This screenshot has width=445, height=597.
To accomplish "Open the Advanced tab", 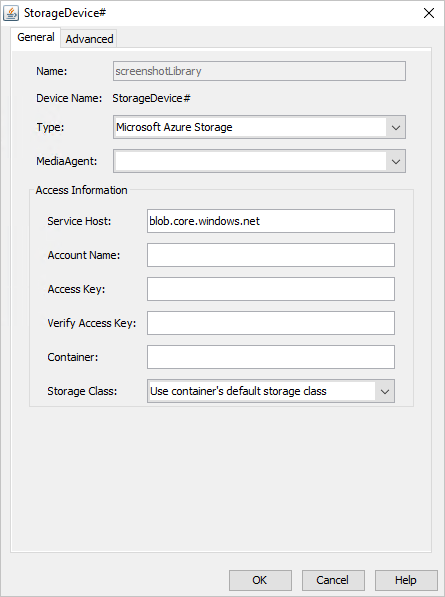I will pyautogui.click(x=89, y=39).
